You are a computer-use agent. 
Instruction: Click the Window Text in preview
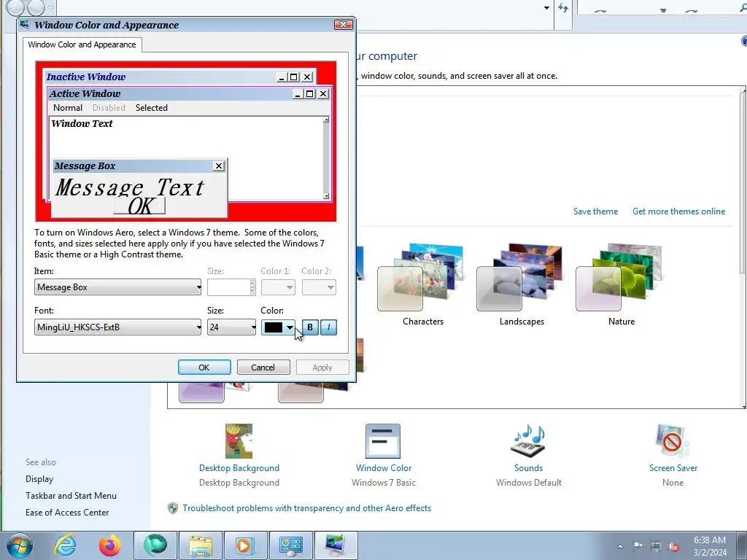point(82,123)
